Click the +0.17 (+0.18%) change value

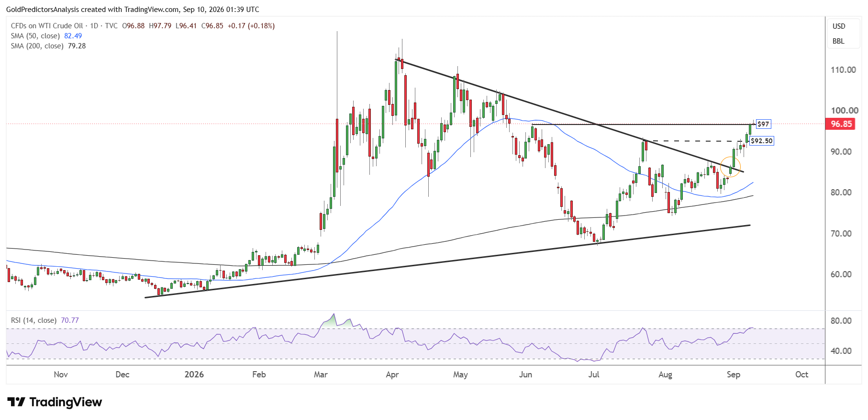tap(251, 26)
